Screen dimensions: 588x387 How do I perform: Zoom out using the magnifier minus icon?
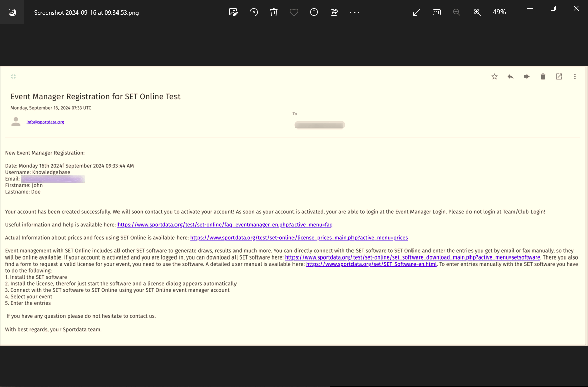457,12
